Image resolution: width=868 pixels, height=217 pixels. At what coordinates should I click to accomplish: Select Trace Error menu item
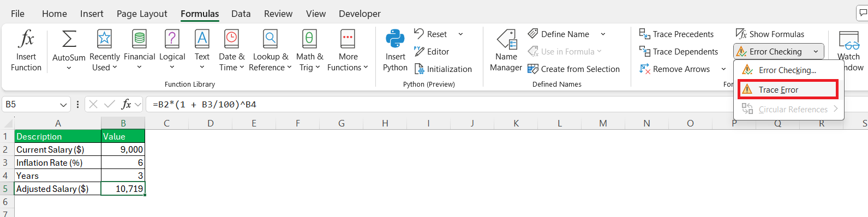coord(788,89)
